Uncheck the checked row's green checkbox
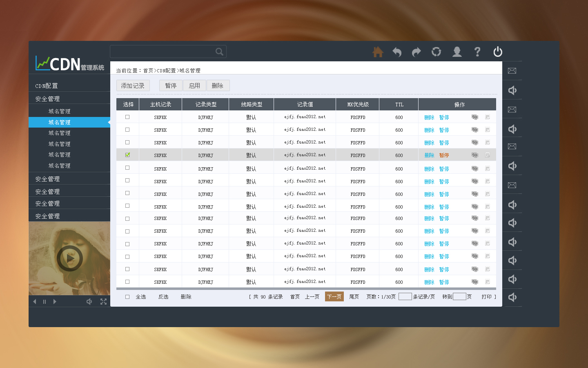 tap(127, 155)
